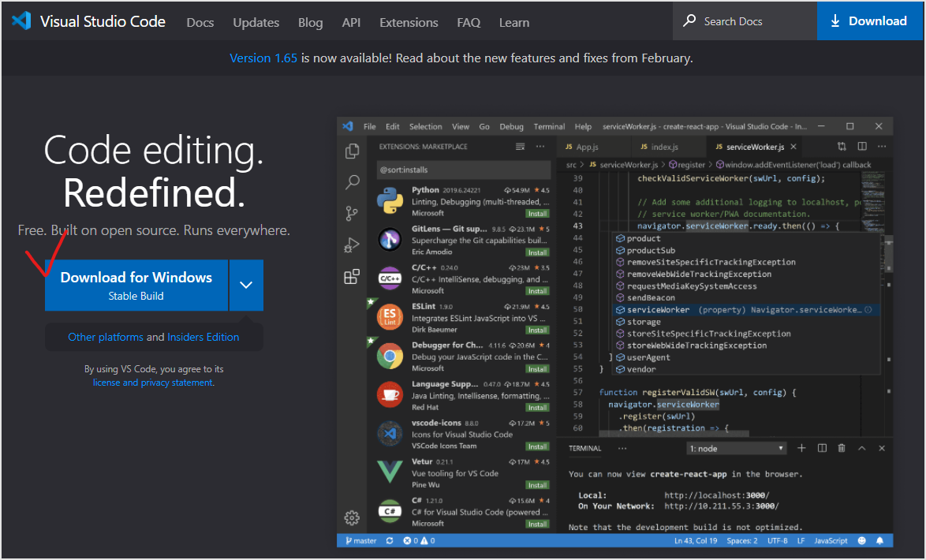Image resolution: width=926 pixels, height=560 pixels.
Task: Click the Debugger for Chrome extension icon
Action: [390, 357]
